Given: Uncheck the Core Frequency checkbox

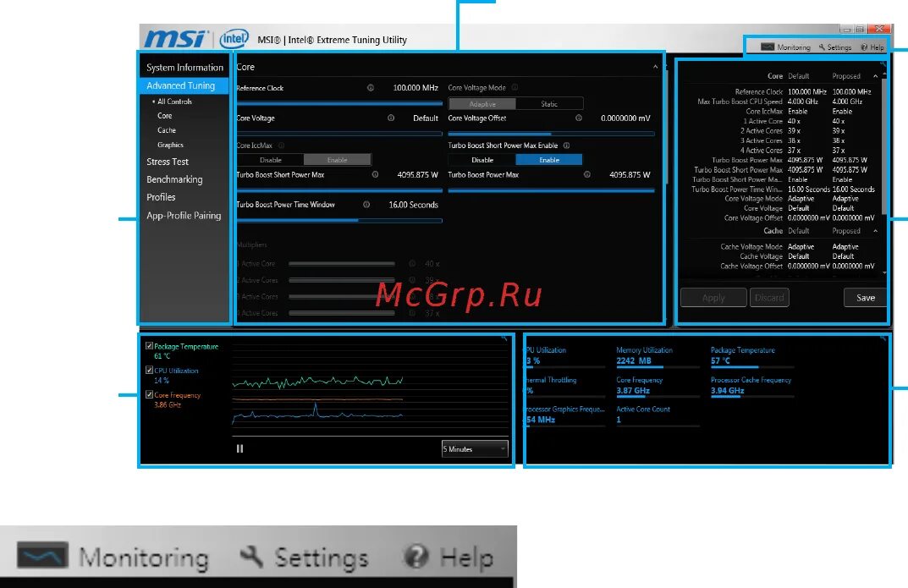Looking at the screenshot, I should click(150, 394).
